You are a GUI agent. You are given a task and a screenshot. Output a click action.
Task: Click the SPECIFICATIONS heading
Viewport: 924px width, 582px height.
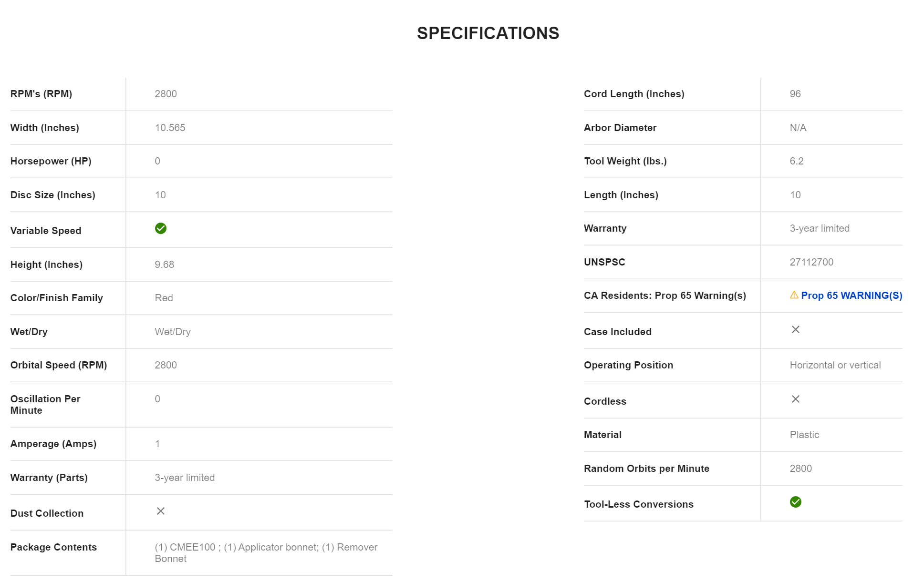pyautogui.click(x=488, y=33)
